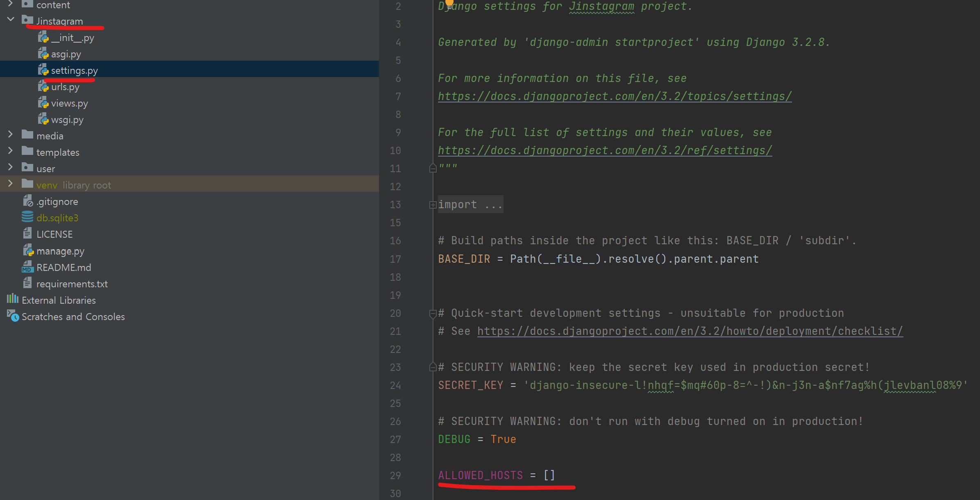980x500 pixels.
Task: Select requirements.txt in project tree
Action: tap(72, 284)
